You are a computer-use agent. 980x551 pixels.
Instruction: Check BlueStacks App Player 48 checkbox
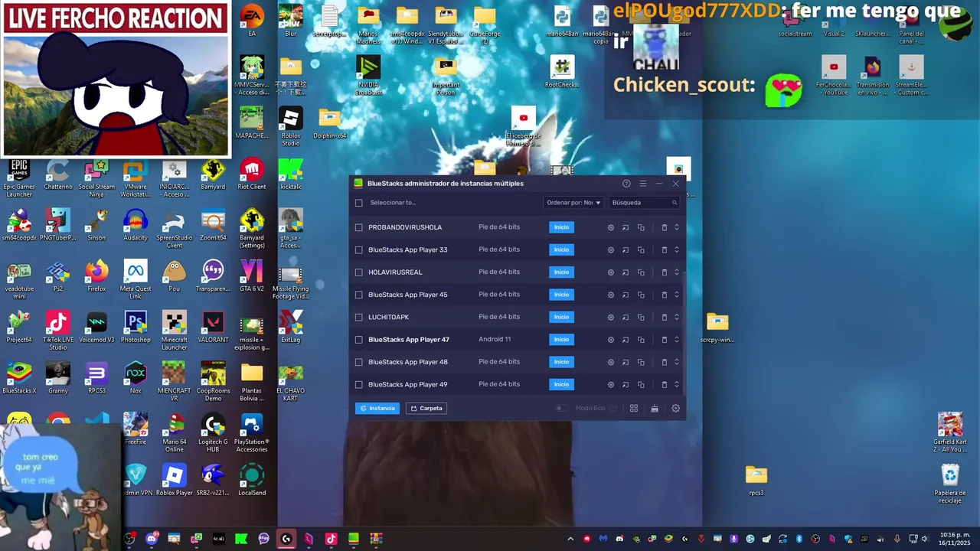pyautogui.click(x=359, y=362)
